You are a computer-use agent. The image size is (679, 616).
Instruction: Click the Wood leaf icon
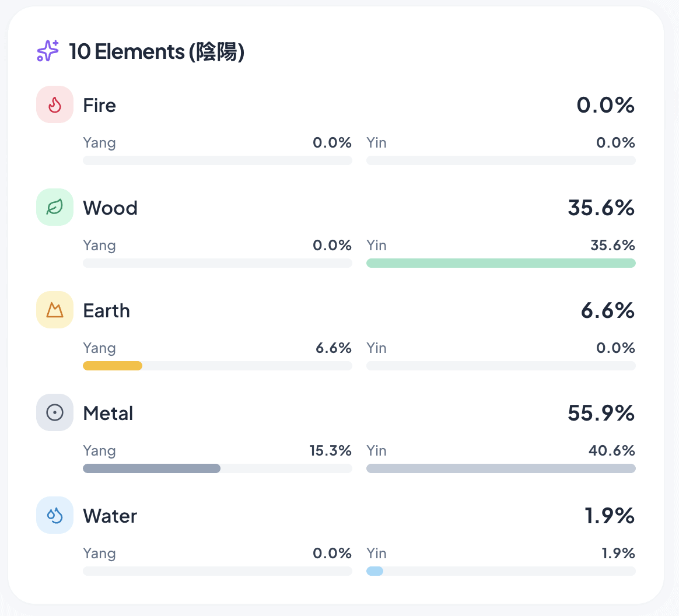point(55,207)
